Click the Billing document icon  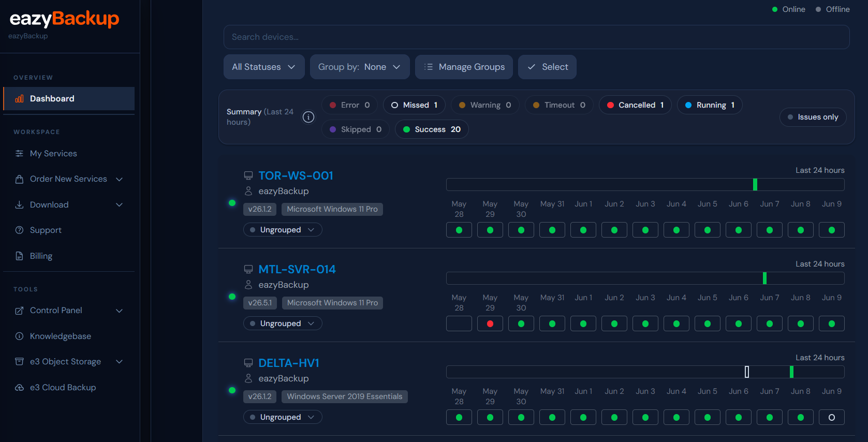pyautogui.click(x=20, y=256)
